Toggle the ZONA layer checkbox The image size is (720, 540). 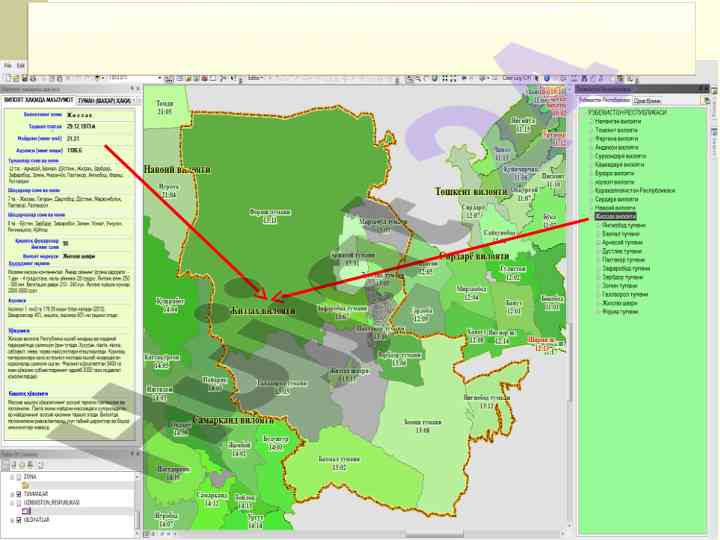pyautogui.click(x=19, y=477)
